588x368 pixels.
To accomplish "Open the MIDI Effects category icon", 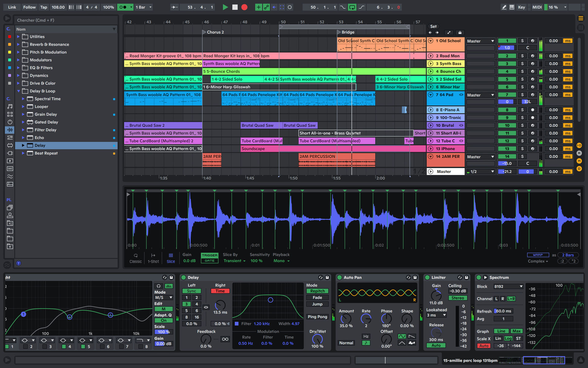I will [x=10, y=137].
